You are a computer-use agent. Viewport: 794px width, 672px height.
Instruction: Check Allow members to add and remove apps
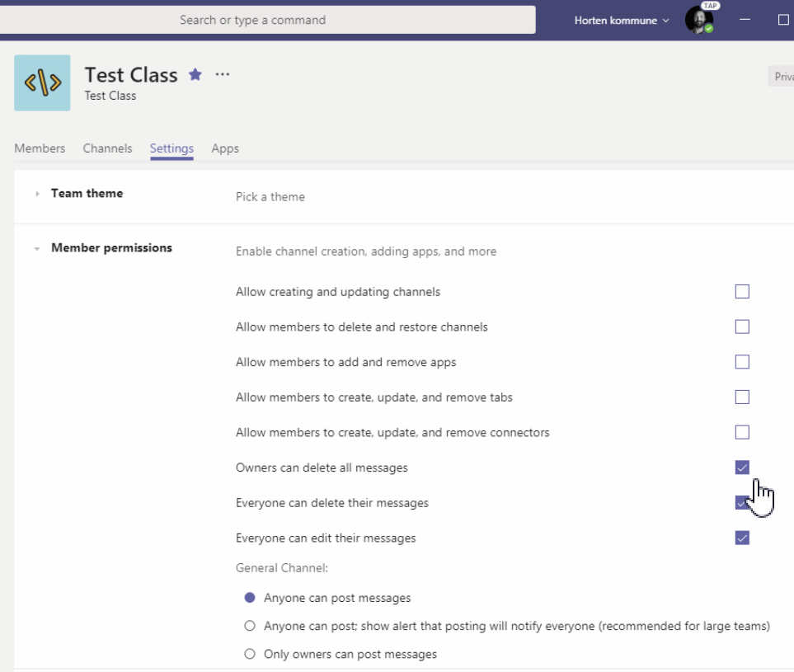pos(742,362)
